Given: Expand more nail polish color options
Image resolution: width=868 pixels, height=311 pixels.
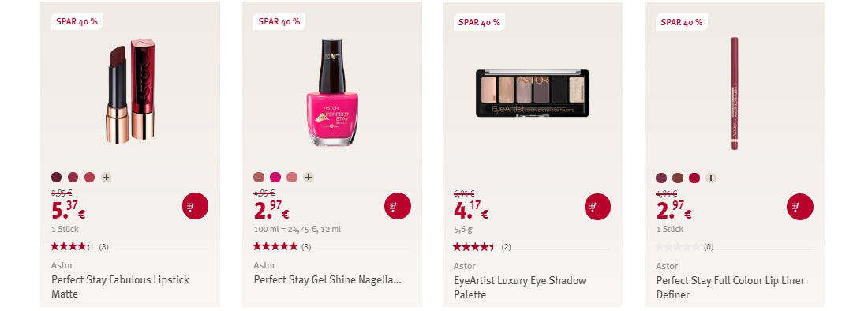Looking at the screenshot, I should pyautogui.click(x=309, y=177).
